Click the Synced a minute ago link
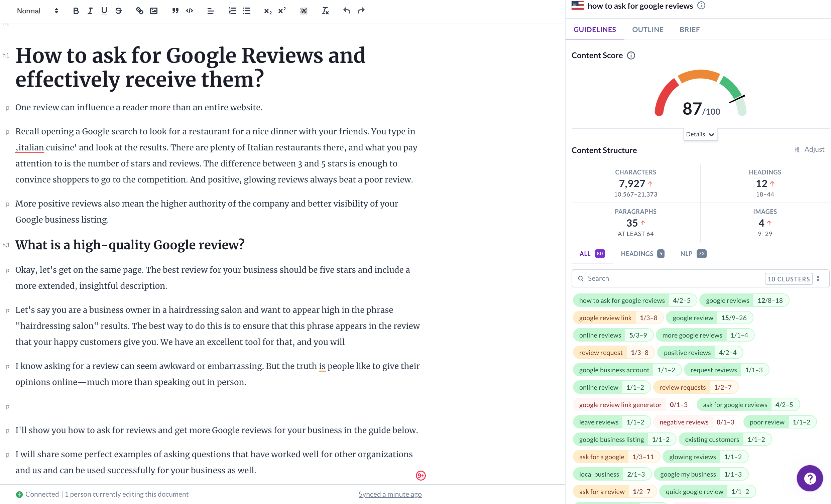Screen dimensions: 831x504 tap(390, 494)
